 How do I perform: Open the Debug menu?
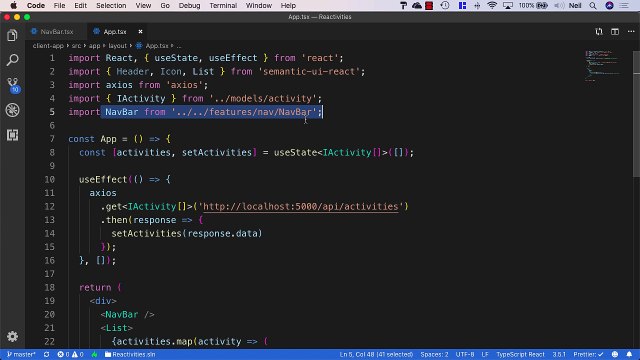pyautogui.click(x=189, y=5)
